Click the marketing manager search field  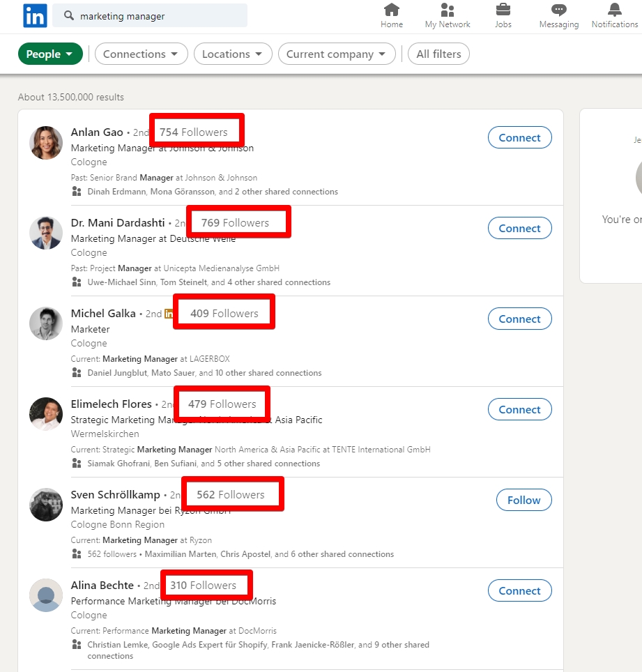click(x=150, y=16)
